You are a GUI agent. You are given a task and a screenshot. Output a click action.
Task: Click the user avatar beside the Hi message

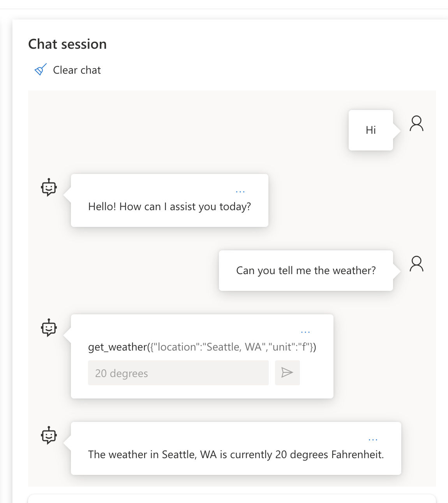[x=416, y=124]
